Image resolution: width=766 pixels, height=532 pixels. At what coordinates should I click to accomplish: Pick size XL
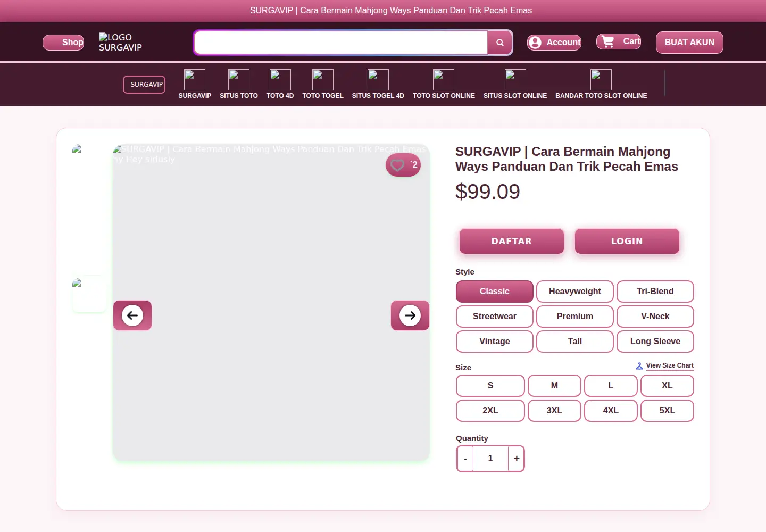point(667,386)
